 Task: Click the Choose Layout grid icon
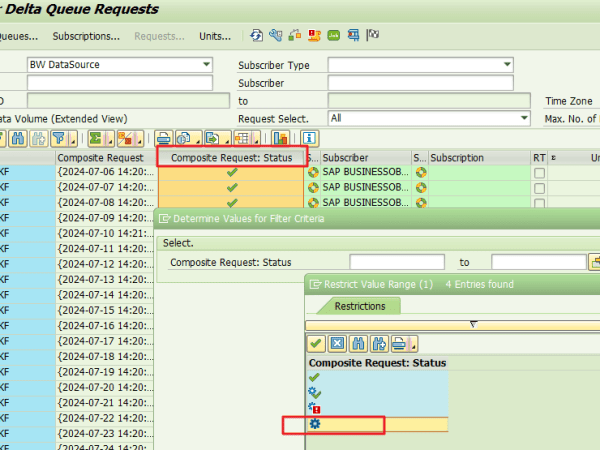pos(243,139)
